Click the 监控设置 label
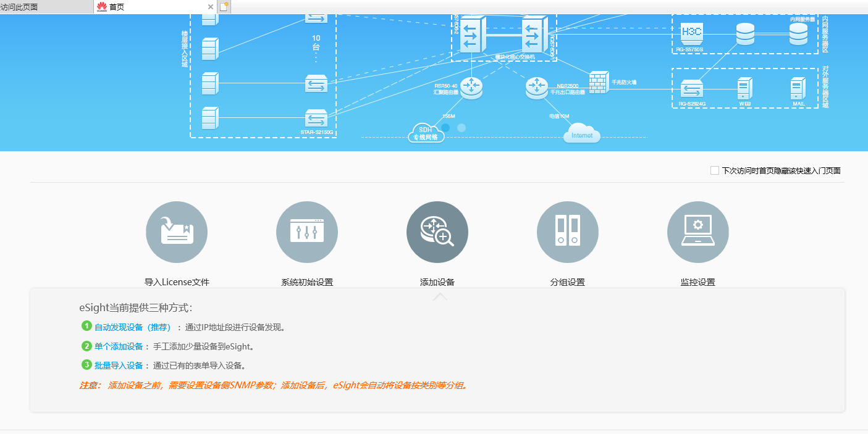 pos(698,282)
